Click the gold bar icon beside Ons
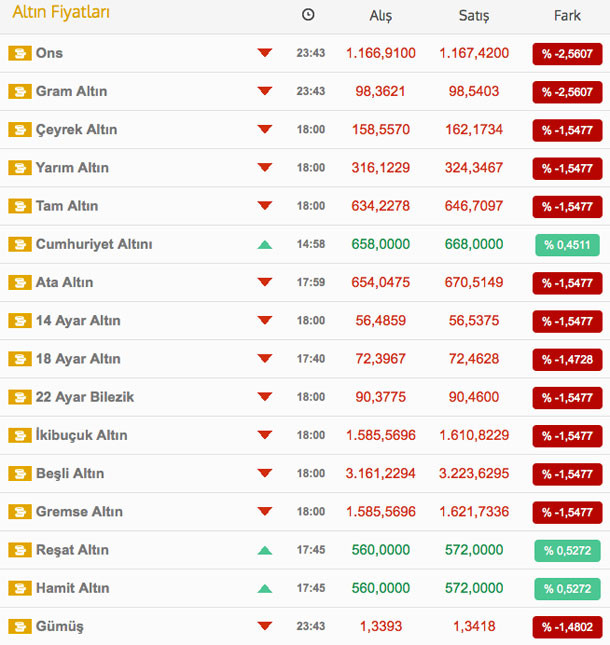This screenshot has height=645, width=610. pos(20,53)
